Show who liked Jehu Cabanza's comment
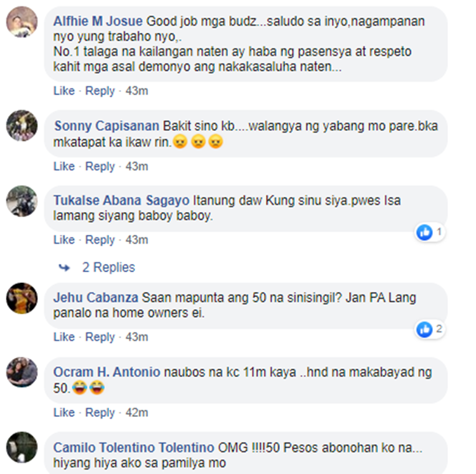The height and width of the screenshot is (474, 476). click(x=430, y=329)
